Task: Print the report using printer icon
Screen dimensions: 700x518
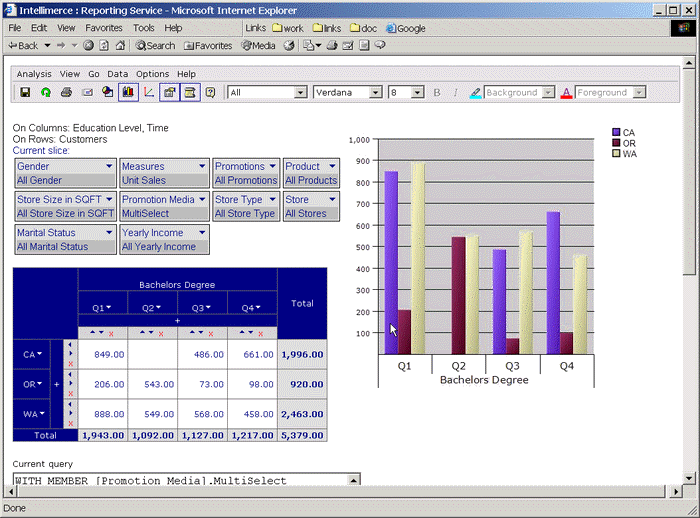Action: pos(67,92)
